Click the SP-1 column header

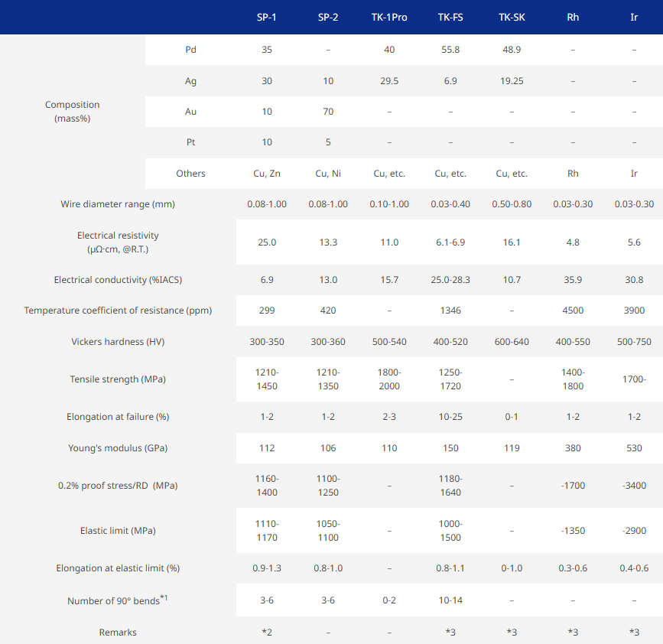click(267, 17)
